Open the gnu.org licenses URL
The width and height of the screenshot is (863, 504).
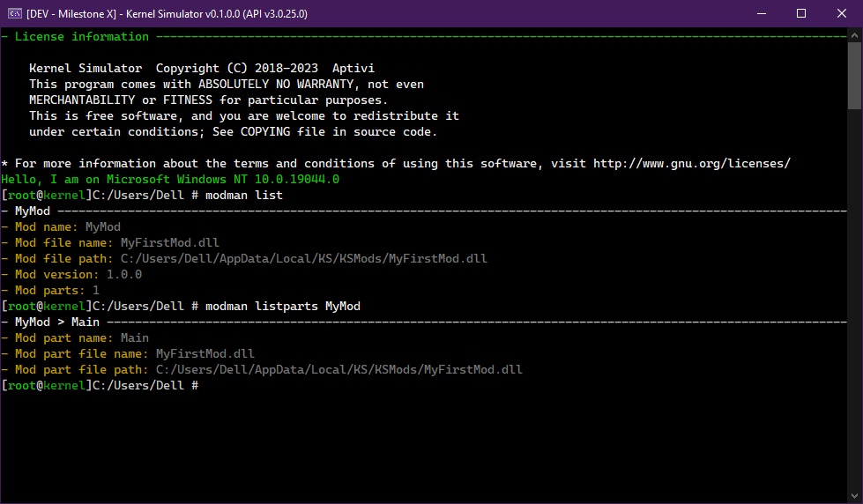pos(691,164)
